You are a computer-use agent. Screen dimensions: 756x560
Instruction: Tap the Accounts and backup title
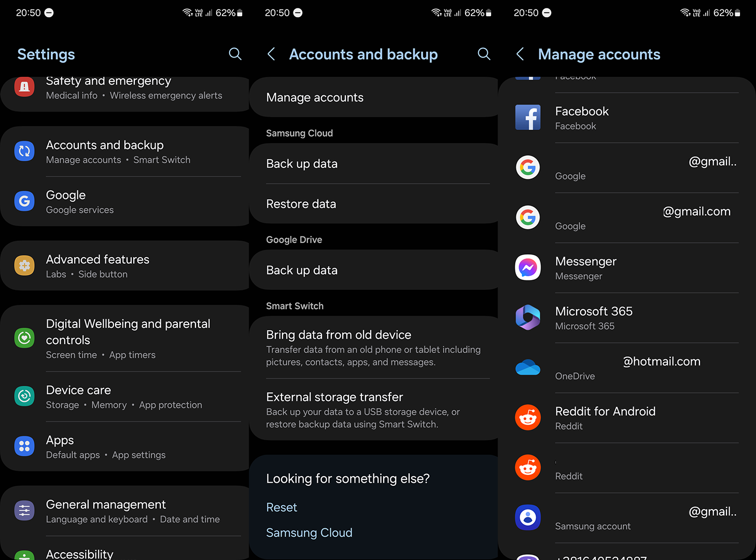pyautogui.click(x=363, y=54)
